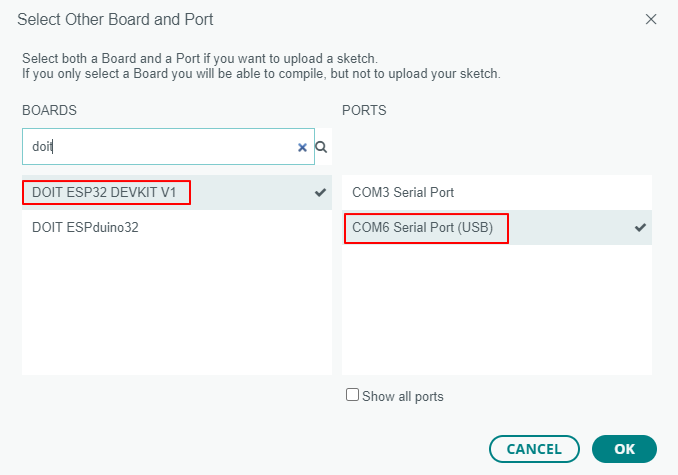Choose the COM3 Serial Port
The width and height of the screenshot is (678, 475).
point(497,192)
